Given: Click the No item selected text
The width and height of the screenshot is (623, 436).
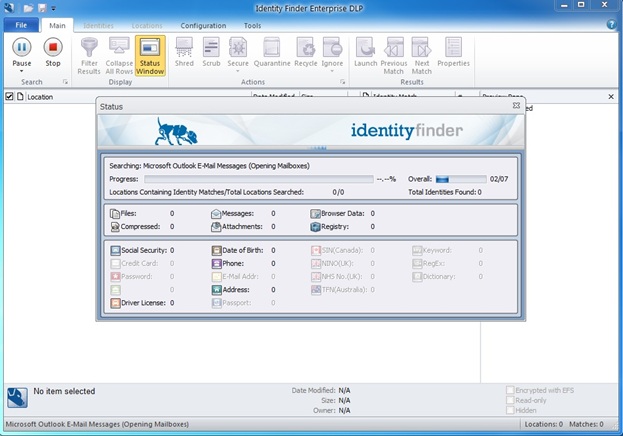Looking at the screenshot, I should coord(64,391).
